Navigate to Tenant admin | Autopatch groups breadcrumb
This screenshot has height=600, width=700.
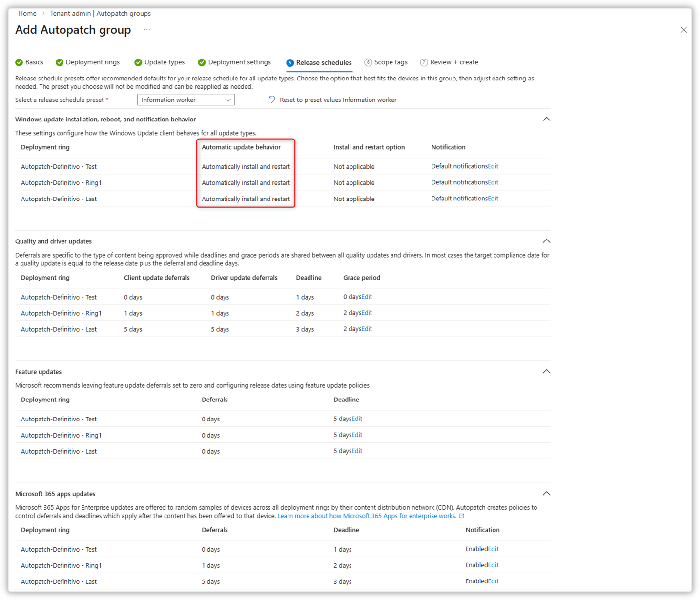(100, 13)
